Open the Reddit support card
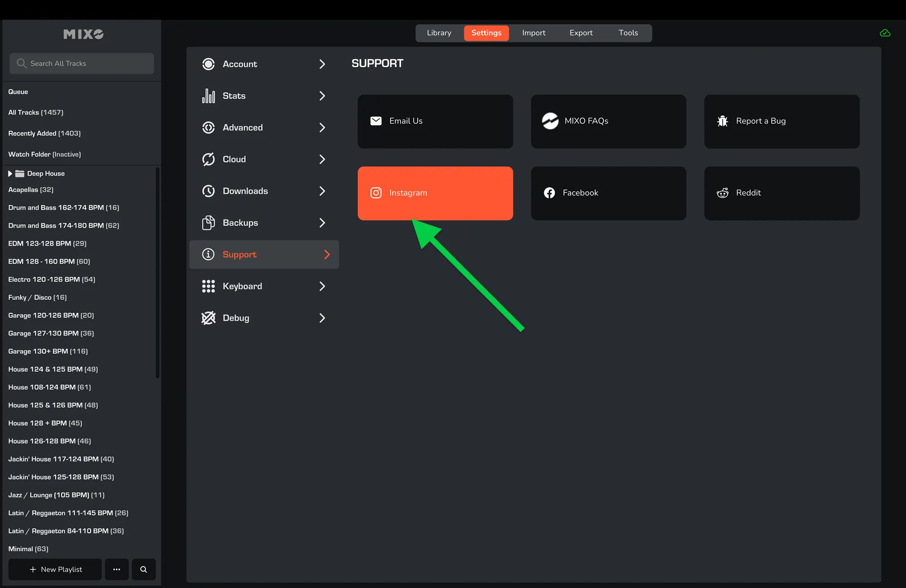This screenshot has width=906, height=588. click(x=781, y=193)
